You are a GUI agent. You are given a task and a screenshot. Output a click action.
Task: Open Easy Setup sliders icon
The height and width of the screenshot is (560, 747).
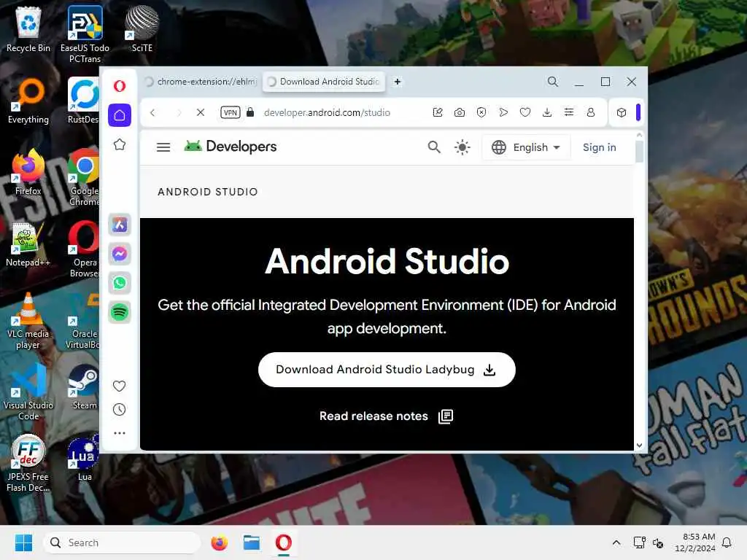click(569, 112)
